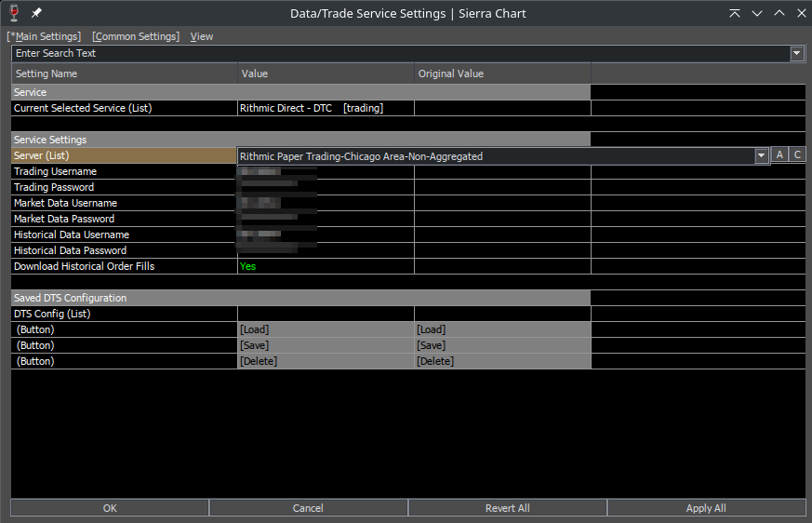Expand the Server list dropdown arrow
The image size is (812, 523).
[761, 156]
